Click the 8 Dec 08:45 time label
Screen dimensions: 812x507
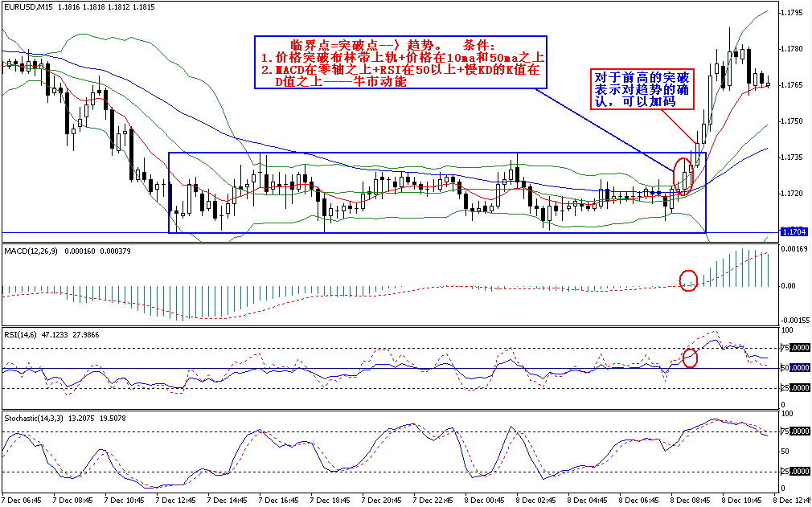(x=689, y=501)
